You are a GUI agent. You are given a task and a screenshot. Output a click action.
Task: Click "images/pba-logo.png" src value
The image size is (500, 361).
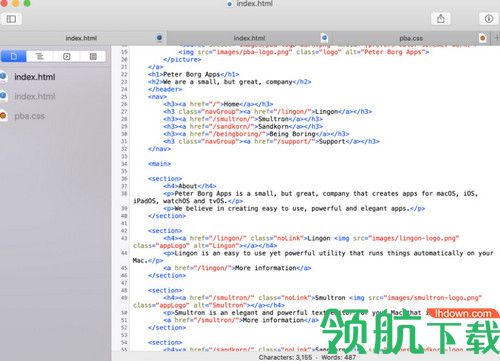click(x=255, y=52)
